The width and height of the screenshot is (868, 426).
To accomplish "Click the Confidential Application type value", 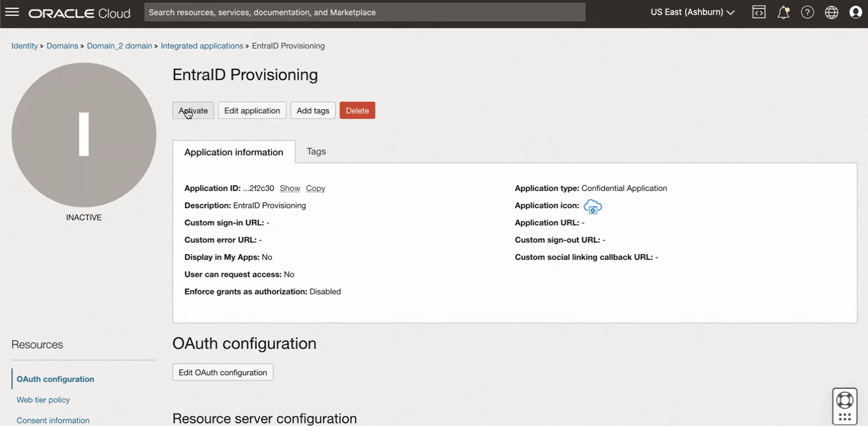I will [624, 188].
